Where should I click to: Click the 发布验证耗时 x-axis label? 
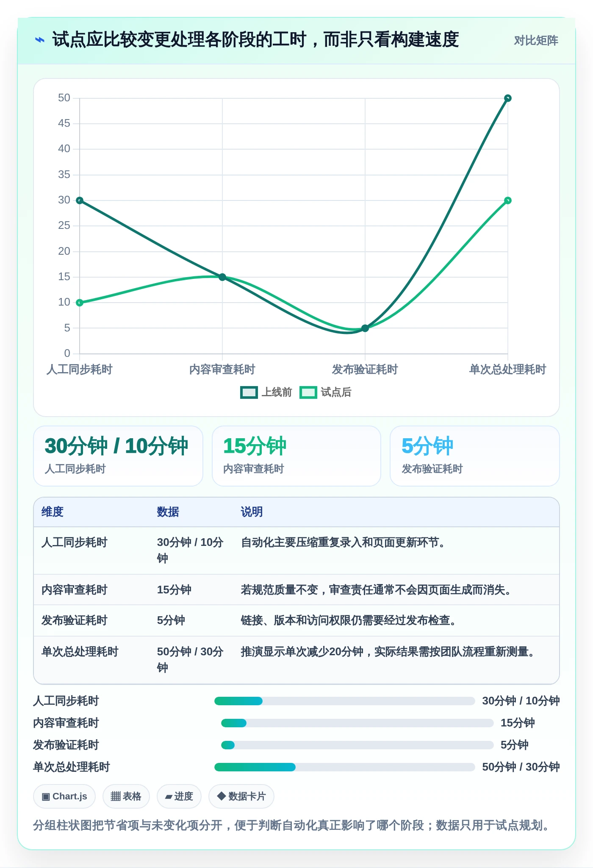click(x=365, y=370)
